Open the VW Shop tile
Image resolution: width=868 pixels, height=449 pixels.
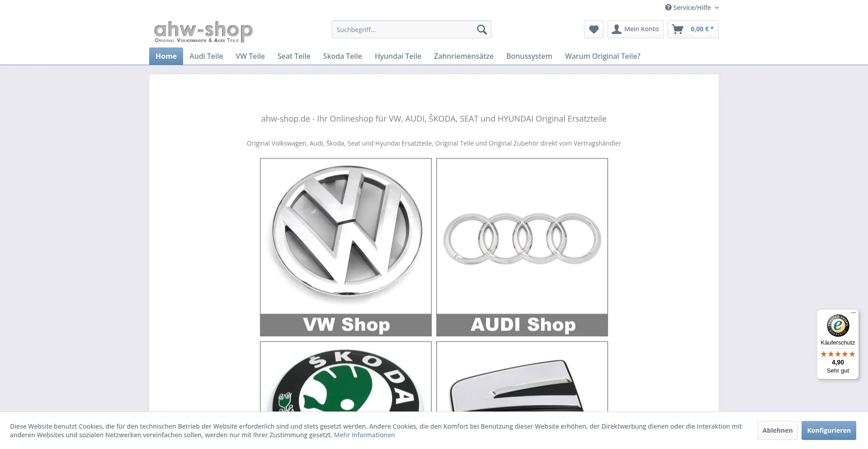346,247
